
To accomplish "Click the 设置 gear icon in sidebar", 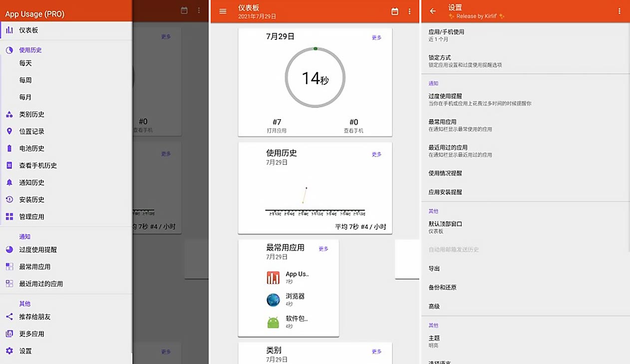I will 8,351.
